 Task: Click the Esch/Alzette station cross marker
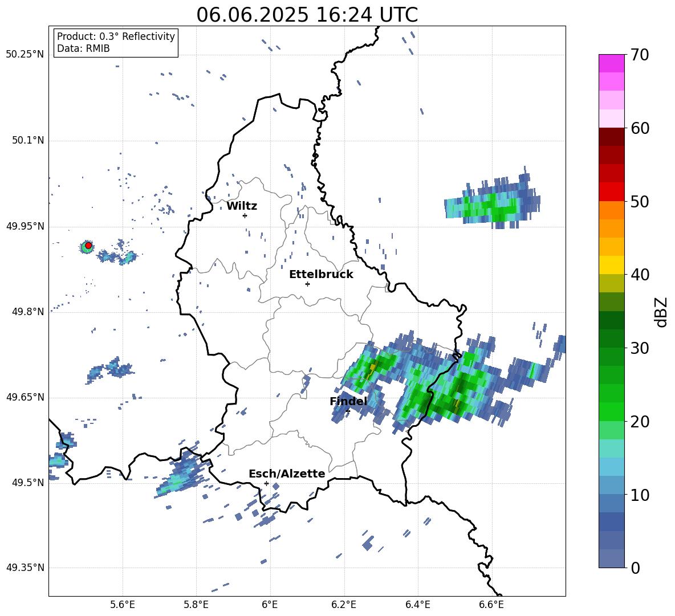pos(266,483)
